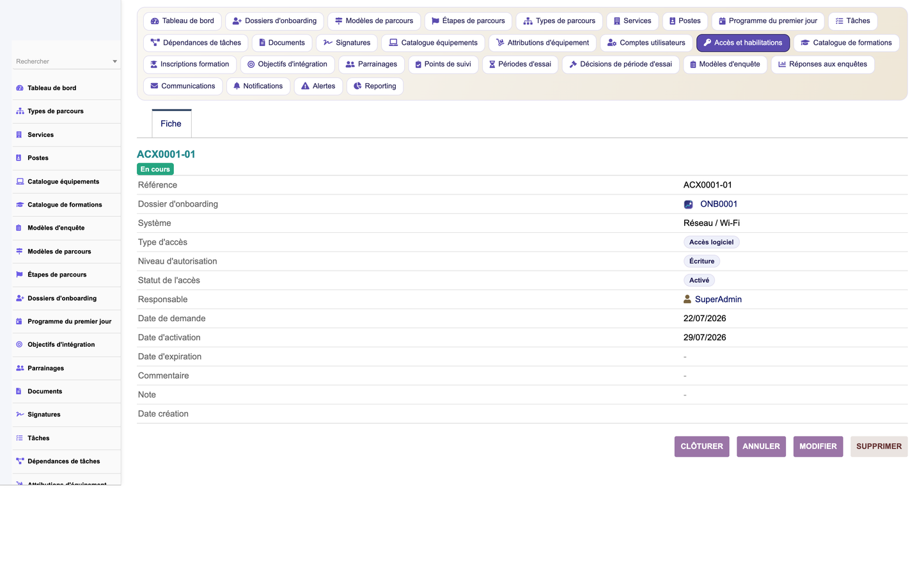
Task: Click the Accès logiciel type badge
Action: tap(711, 242)
